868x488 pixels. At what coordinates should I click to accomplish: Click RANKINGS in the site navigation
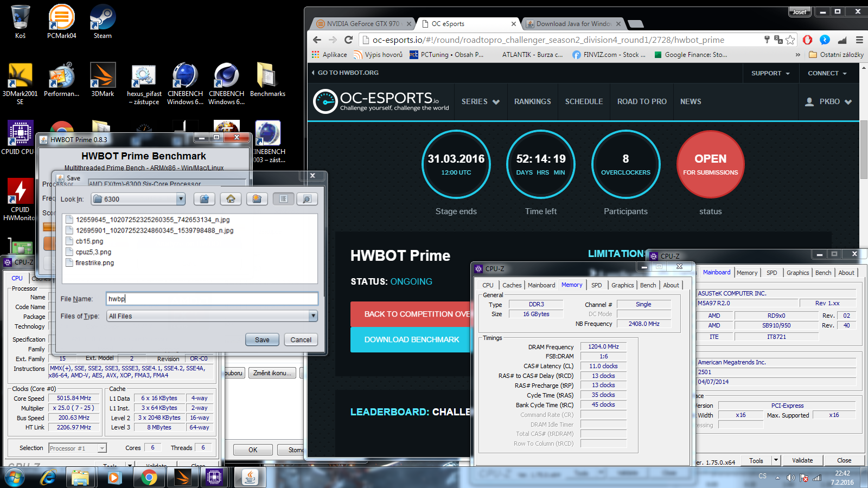(x=532, y=101)
